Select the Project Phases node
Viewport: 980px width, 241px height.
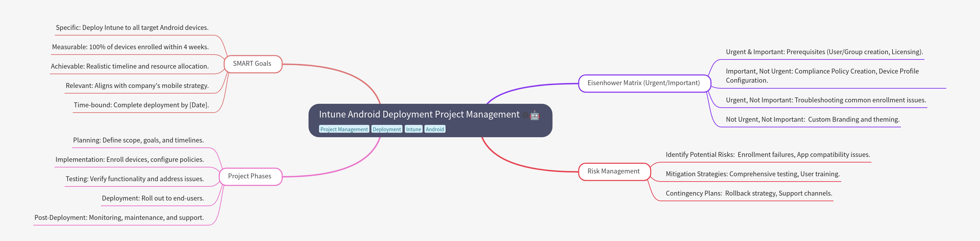pos(250,177)
